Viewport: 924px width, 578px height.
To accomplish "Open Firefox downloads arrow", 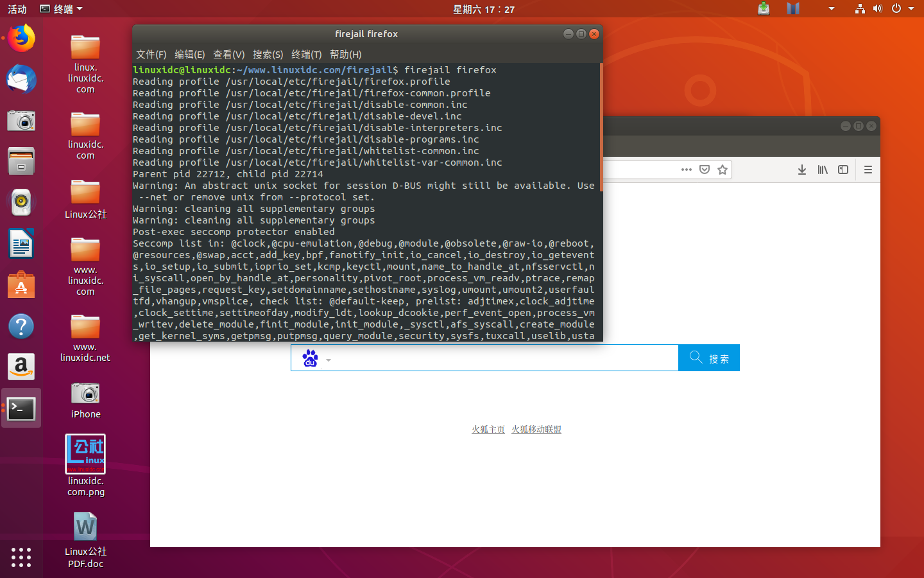I will pyautogui.click(x=802, y=170).
